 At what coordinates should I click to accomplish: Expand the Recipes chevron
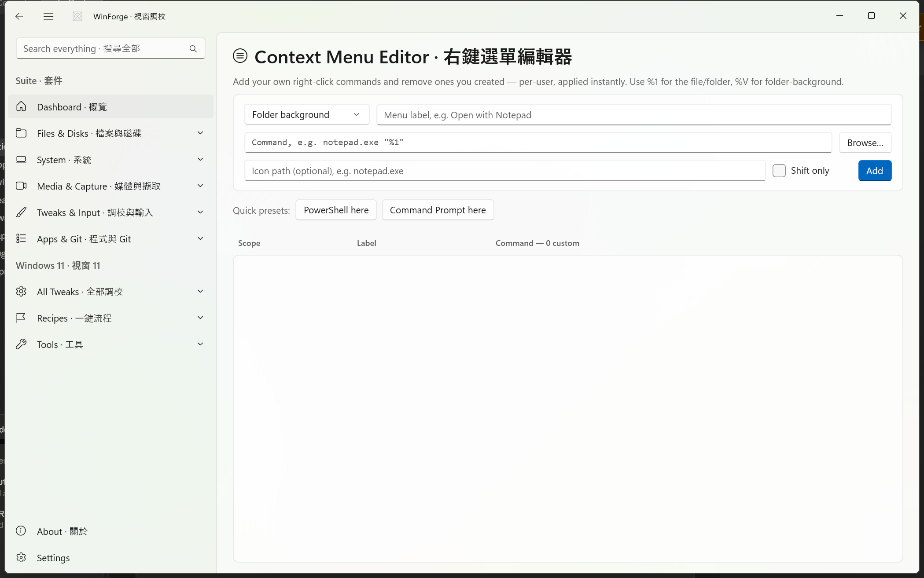click(200, 318)
